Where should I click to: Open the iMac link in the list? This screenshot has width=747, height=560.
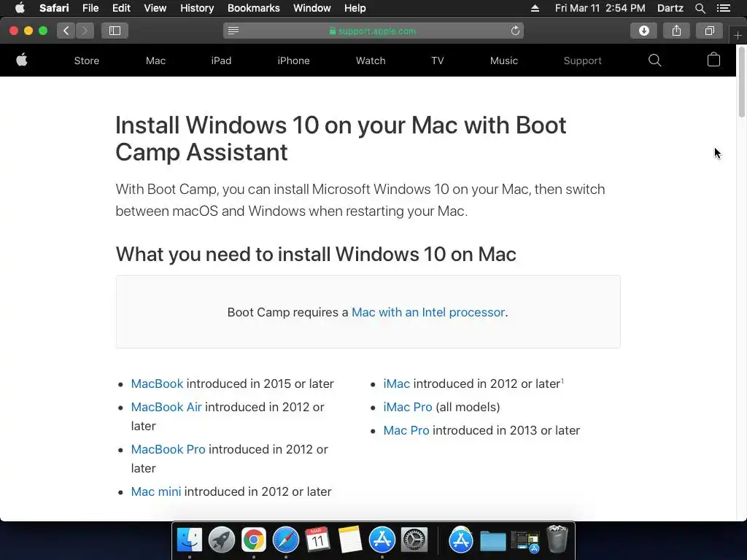pyautogui.click(x=396, y=384)
